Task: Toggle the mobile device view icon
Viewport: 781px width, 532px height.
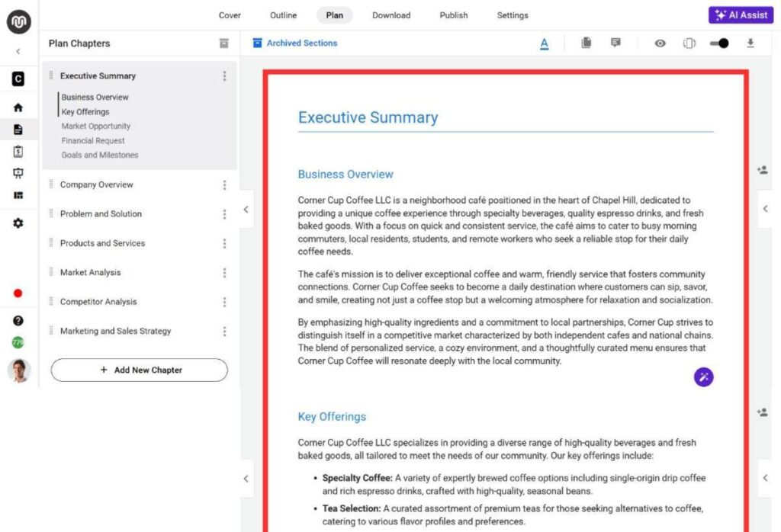Action: click(x=689, y=43)
